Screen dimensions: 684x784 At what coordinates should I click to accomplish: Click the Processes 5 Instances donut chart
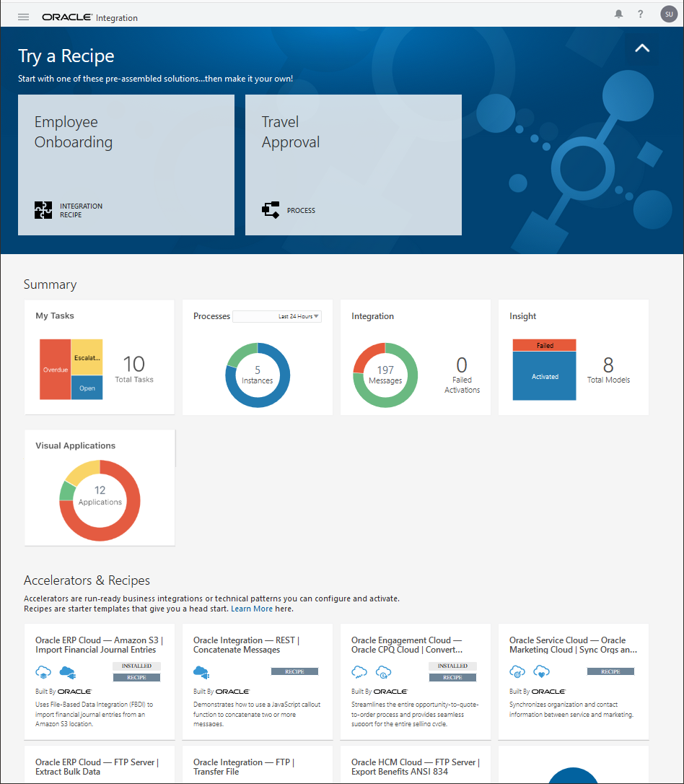tap(258, 375)
